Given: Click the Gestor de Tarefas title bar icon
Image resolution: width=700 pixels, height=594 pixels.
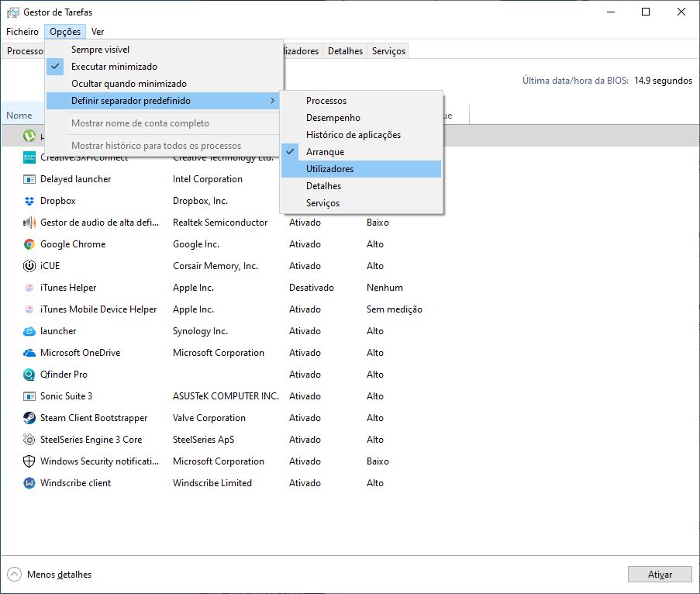Looking at the screenshot, I should pos(13,12).
